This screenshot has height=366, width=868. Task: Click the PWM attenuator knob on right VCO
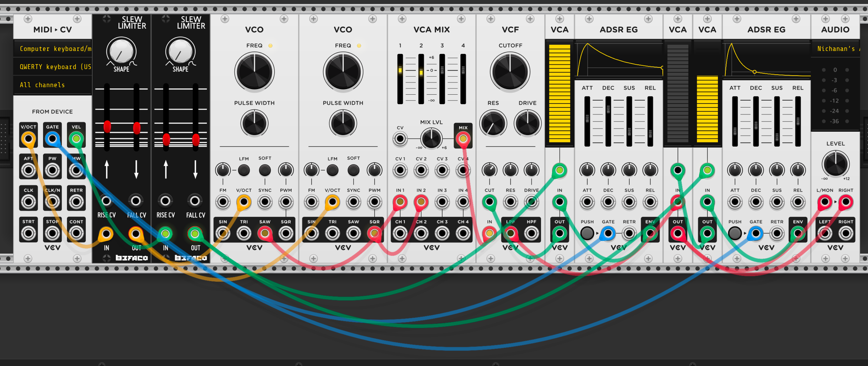point(374,170)
